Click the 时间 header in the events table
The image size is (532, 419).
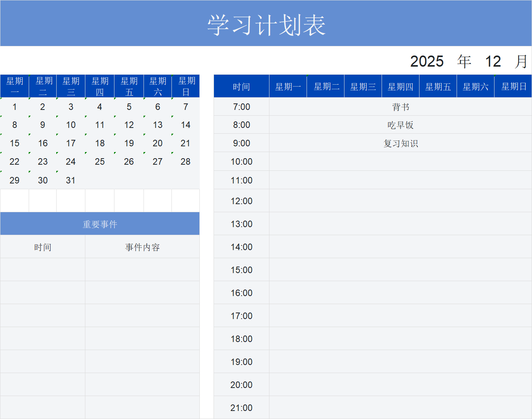[x=42, y=247]
